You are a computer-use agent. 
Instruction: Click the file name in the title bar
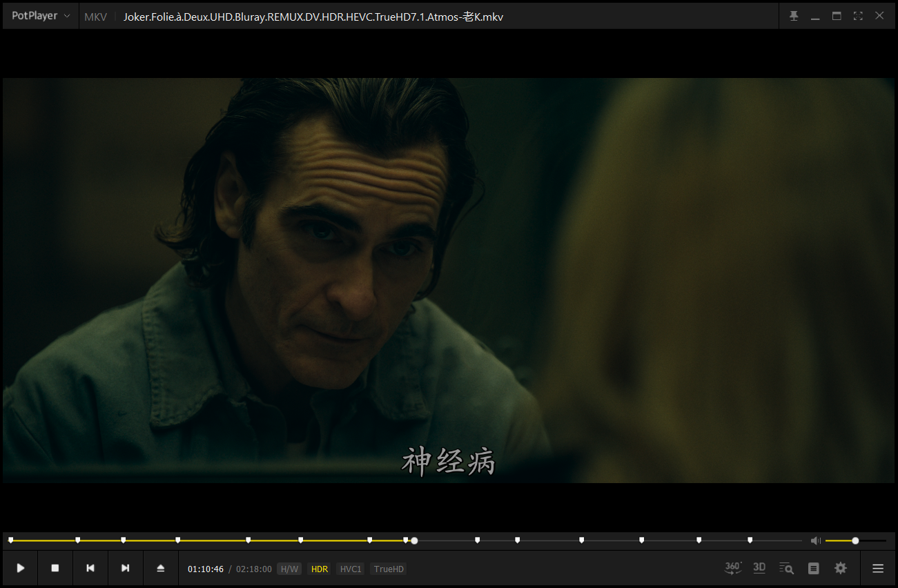[x=313, y=17]
